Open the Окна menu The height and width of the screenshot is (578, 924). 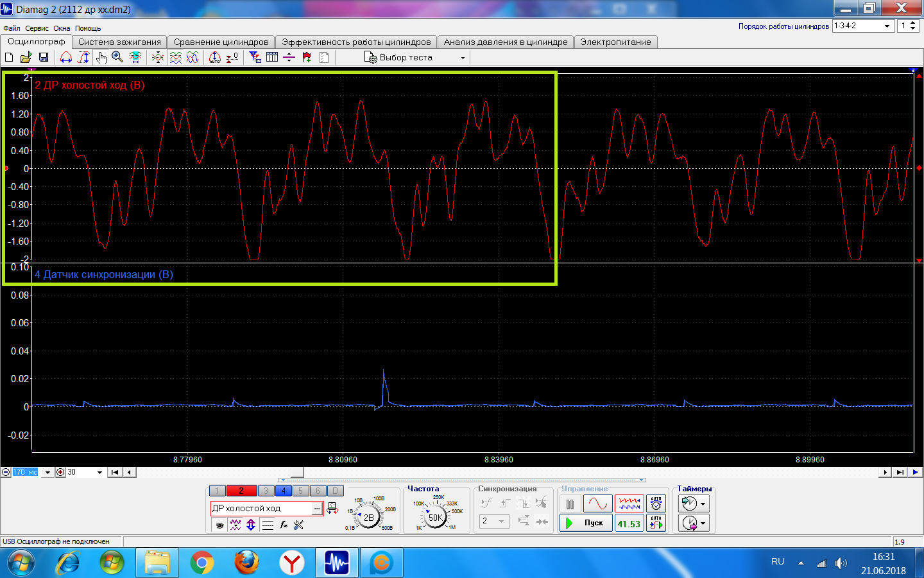[x=62, y=28]
